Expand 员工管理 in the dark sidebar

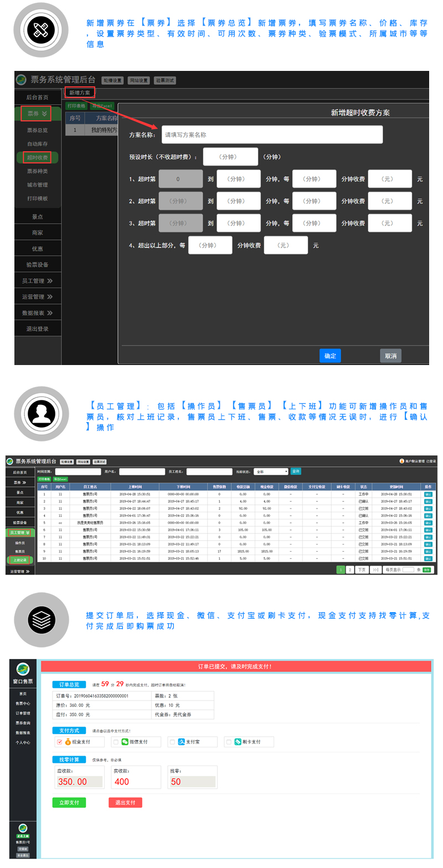pos(37,281)
